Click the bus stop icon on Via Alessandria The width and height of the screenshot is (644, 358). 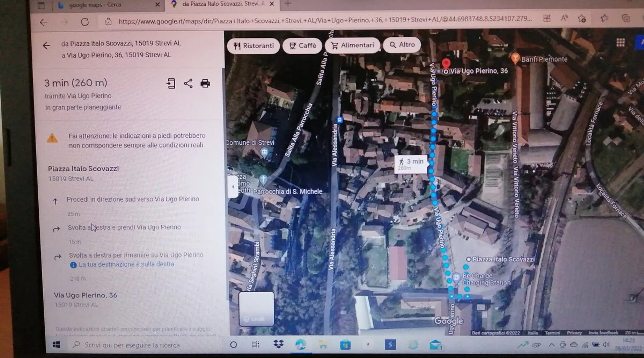click(x=340, y=120)
